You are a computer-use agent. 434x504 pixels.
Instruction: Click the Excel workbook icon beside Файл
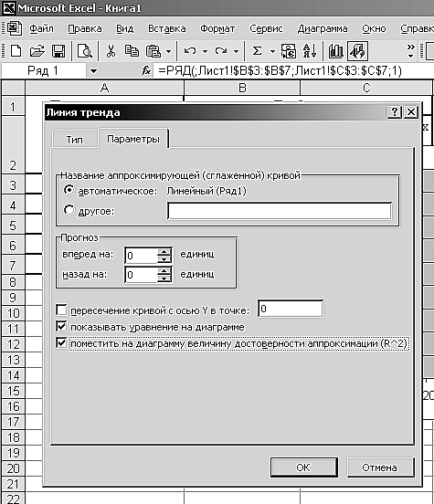pos(14,28)
